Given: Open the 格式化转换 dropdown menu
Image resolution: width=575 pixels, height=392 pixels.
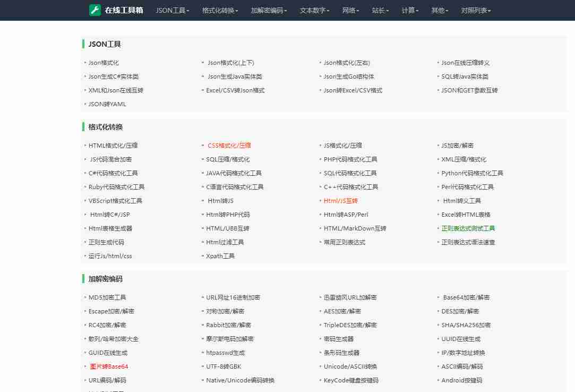Looking at the screenshot, I should point(219,10).
